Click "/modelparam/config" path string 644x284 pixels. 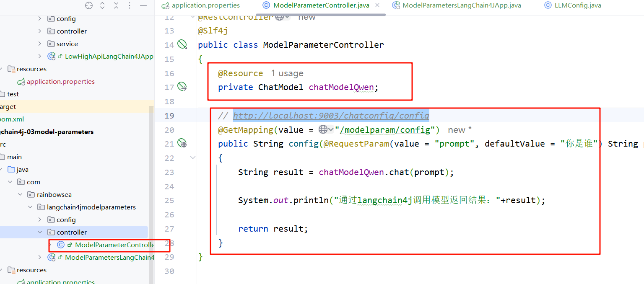point(385,130)
